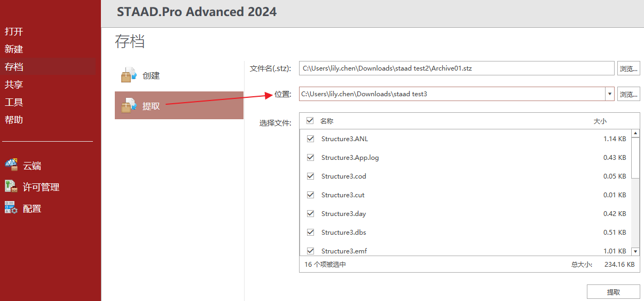Open the 共享 sidebar item

tap(14, 84)
